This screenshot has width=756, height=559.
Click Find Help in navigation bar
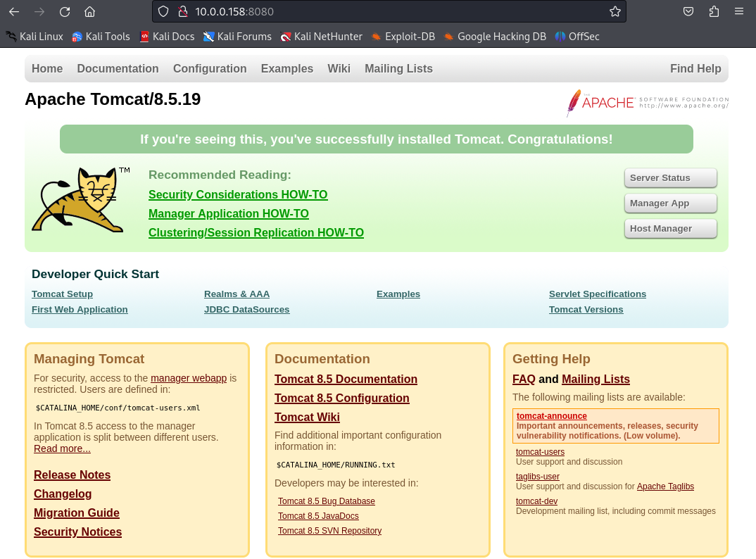[695, 68]
